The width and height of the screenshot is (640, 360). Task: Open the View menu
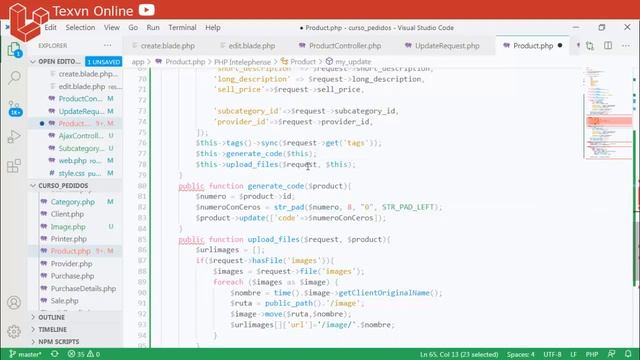tap(112, 27)
